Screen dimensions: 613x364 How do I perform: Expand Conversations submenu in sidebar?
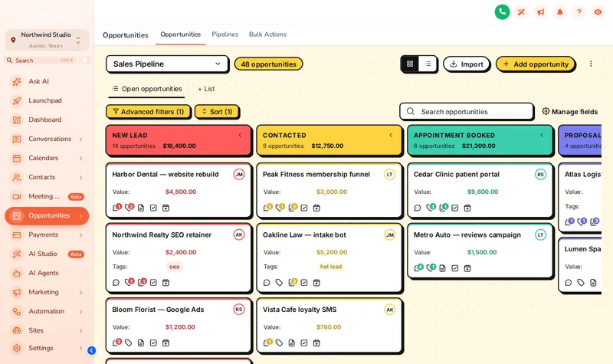point(81,139)
